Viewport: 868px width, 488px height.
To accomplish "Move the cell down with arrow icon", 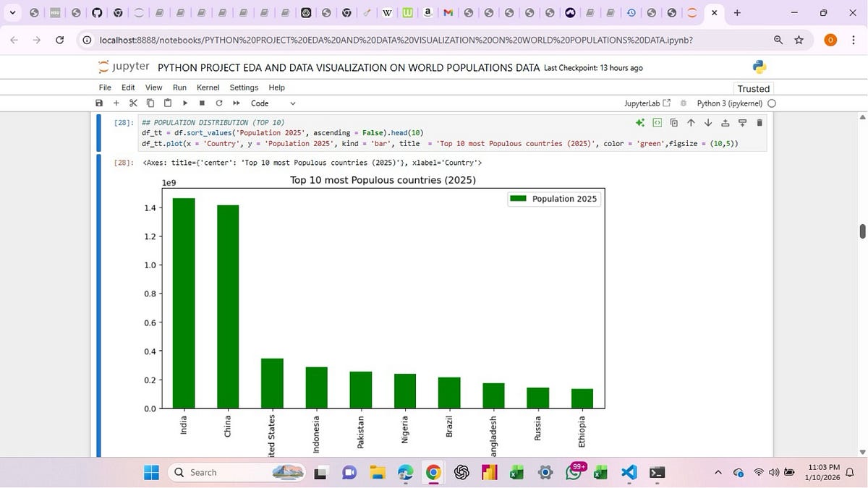I will click(x=708, y=123).
